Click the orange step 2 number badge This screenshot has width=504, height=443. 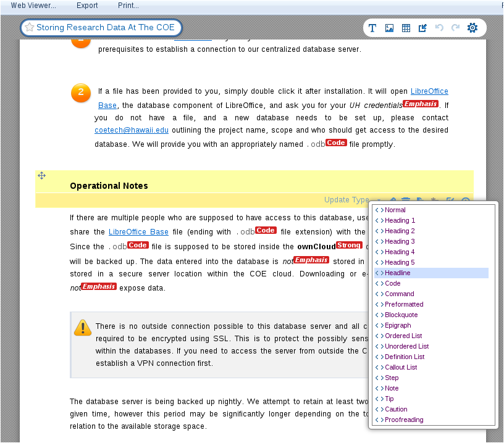coord(81,93)
